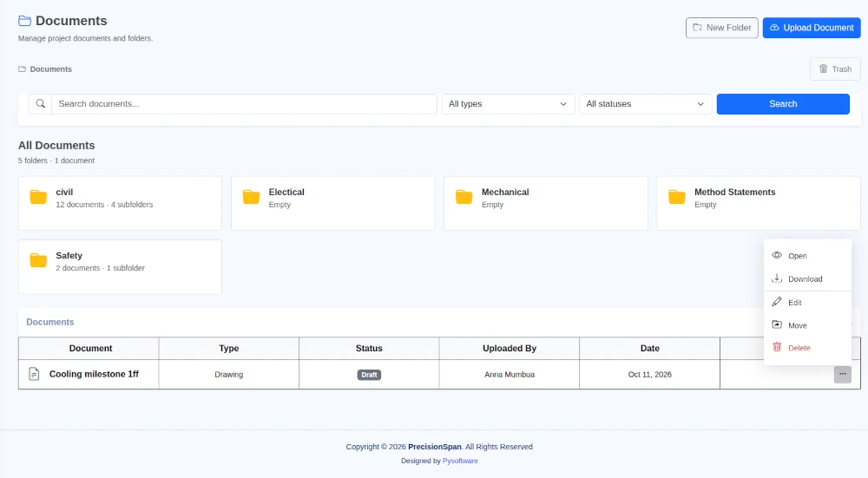Click the pencil icon next to Edit
Image resolution: width=868 pixels, height=478 pixels.
(x=777, y=302)
